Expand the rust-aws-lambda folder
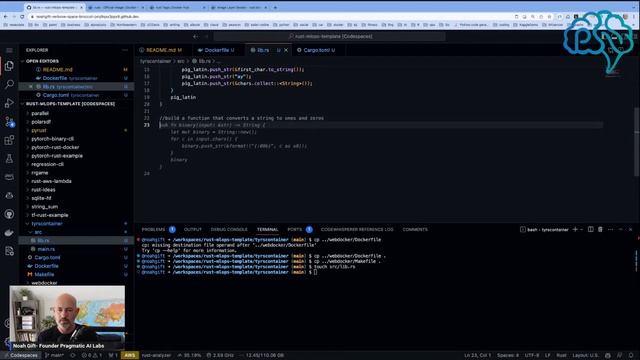 point(51,181)
